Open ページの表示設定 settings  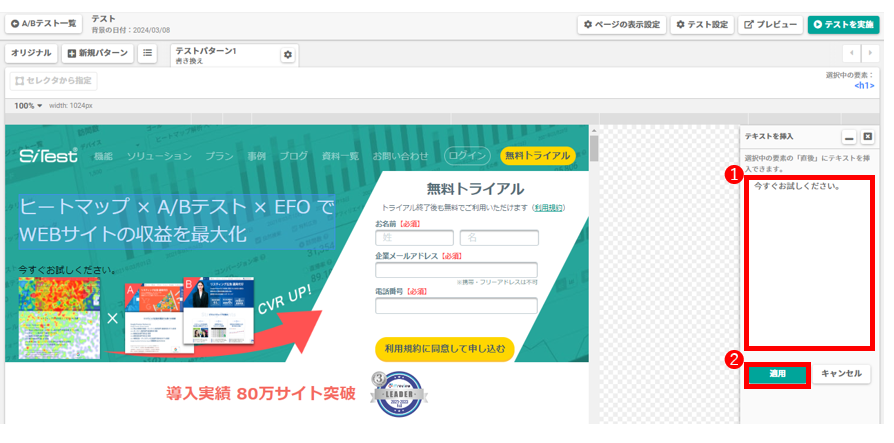[621, 25]
